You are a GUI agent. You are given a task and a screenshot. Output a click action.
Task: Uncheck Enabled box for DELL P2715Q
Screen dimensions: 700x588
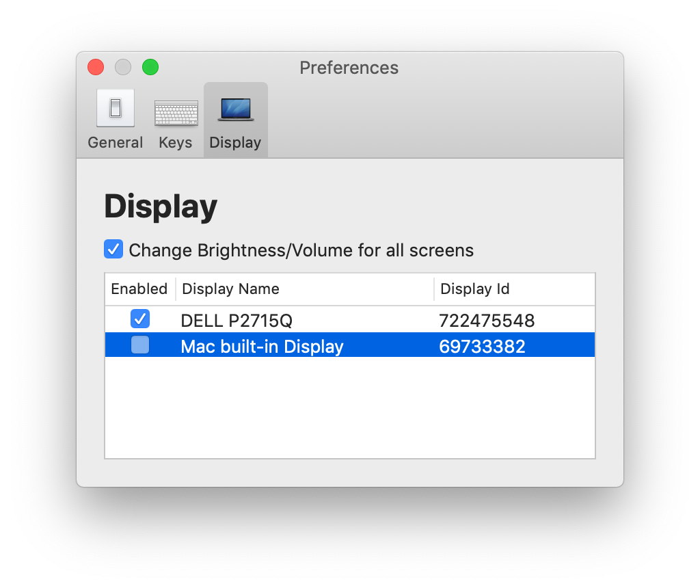[x=140, y=319]
